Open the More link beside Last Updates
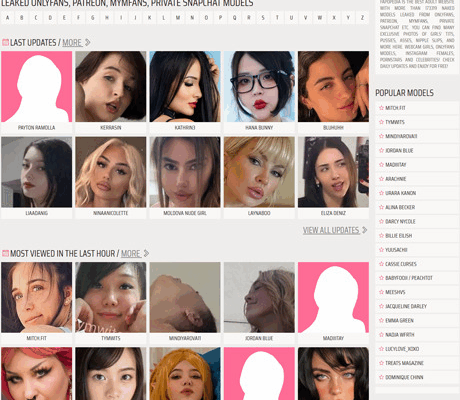Viewport: 460px width, 400px height. click(72, 43)
